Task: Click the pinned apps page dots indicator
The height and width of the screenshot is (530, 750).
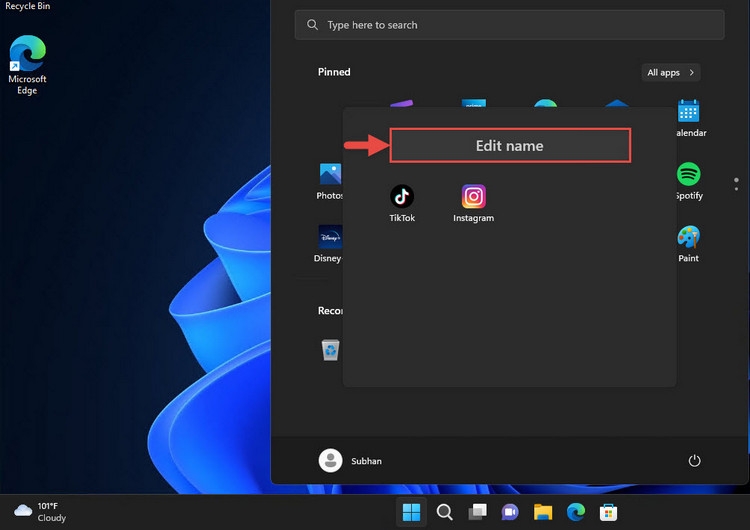Action: tap(736, 184)
